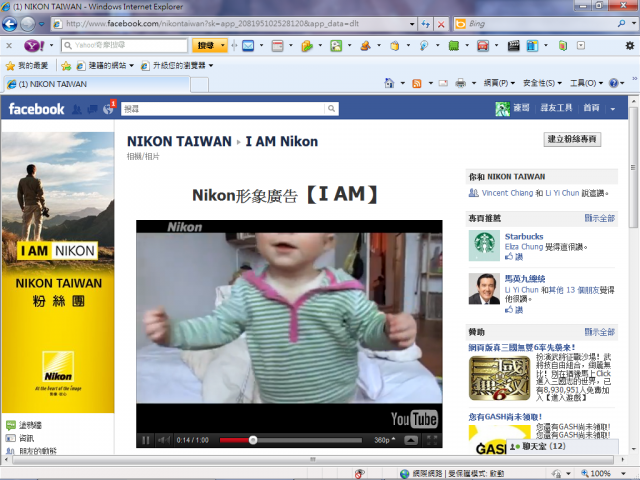This screenshot has height=480, width=640.
Task: Click the Ma Ying-jeou profile thumbnail
Action: 484,289
